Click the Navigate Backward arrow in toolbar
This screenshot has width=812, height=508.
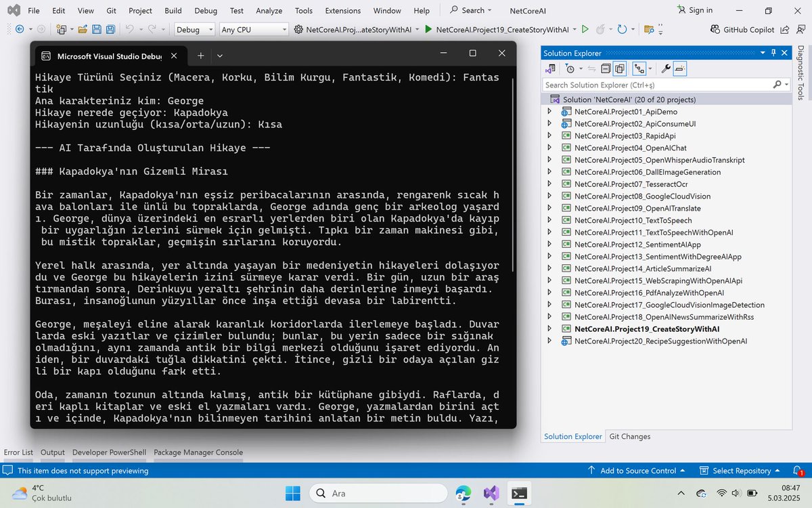coord(19,29)
